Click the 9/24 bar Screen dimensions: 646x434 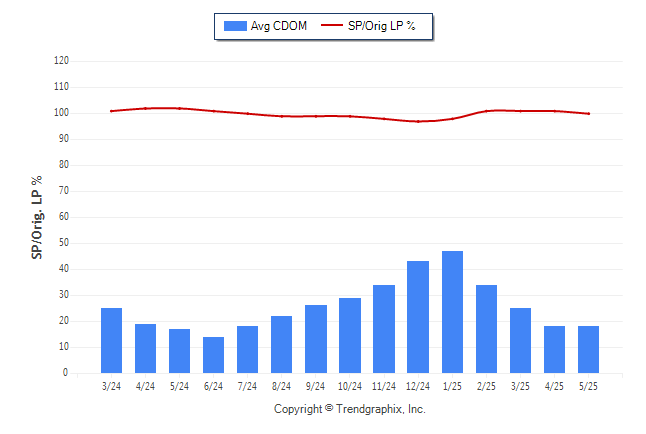pos(316,339)
